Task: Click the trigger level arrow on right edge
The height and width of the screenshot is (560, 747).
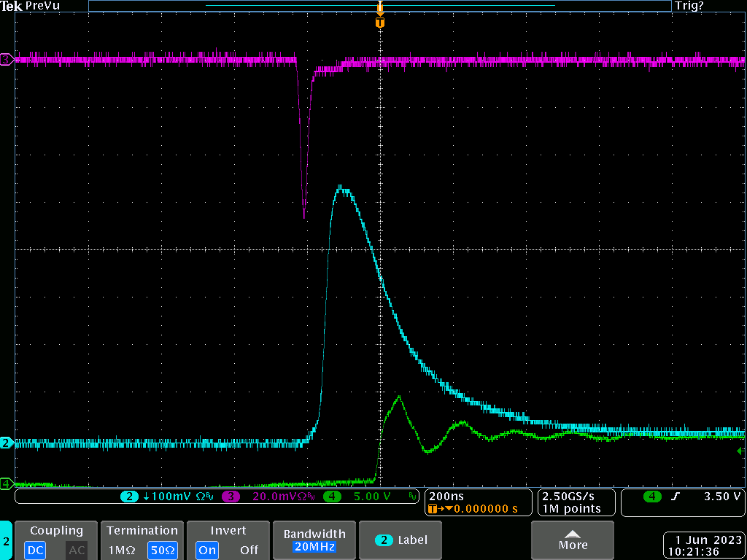Action: [742, 452]
